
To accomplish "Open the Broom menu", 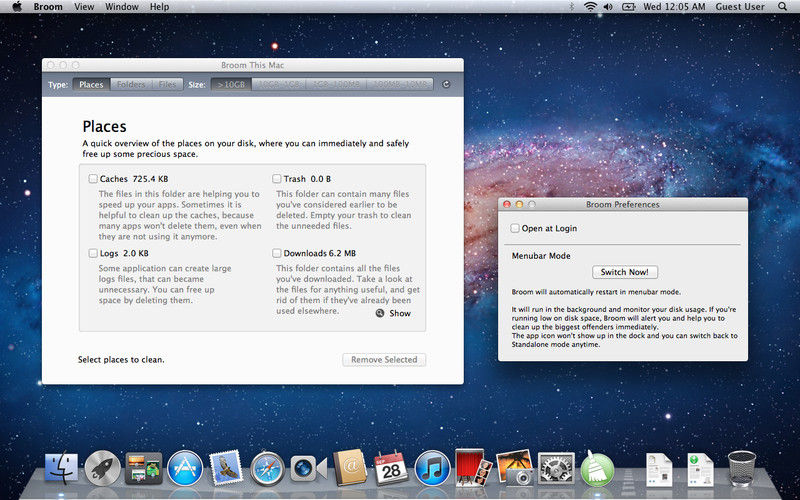I will tap(48, 7).
